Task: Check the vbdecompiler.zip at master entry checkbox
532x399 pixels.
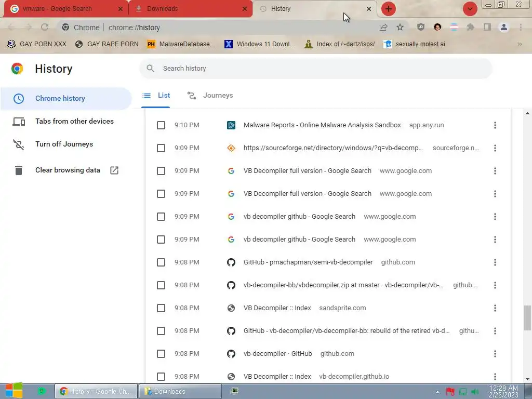Action: point(161,285)
